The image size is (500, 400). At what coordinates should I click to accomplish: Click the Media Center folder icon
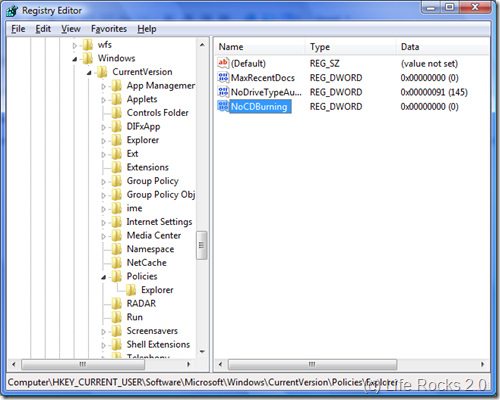(x=116, y=236)
